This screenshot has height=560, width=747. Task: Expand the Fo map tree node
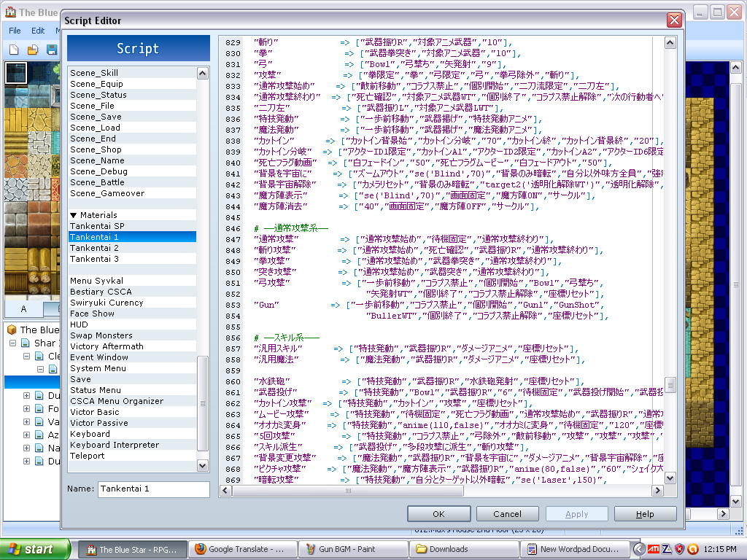point(27,408)
